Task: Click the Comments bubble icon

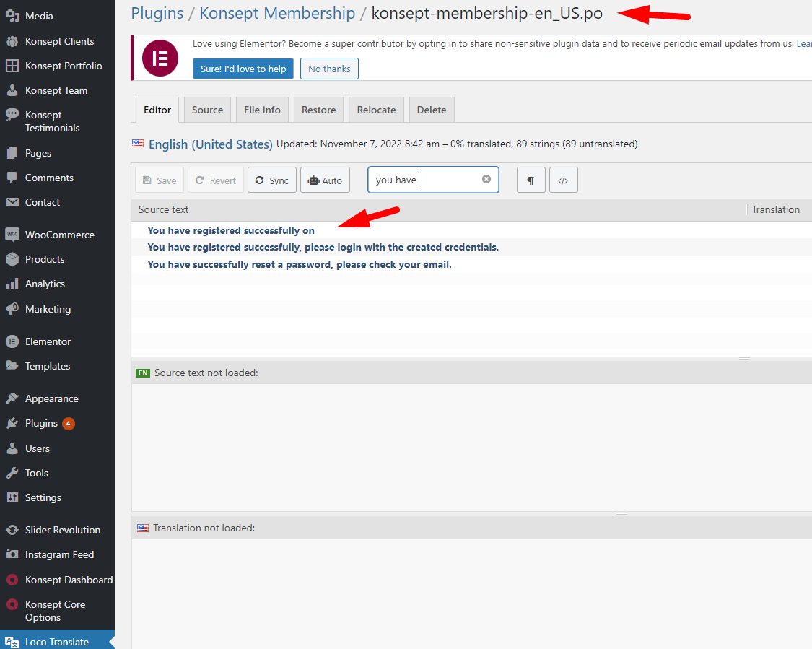Action: (x=12, y=178)
